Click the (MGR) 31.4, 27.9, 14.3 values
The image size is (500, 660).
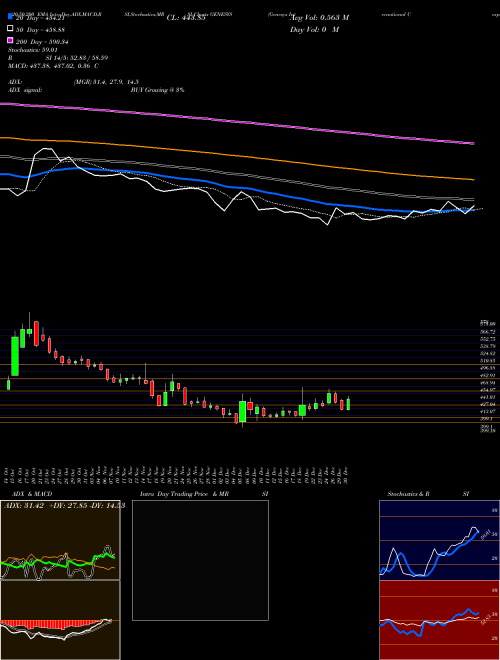click(106, 82)
